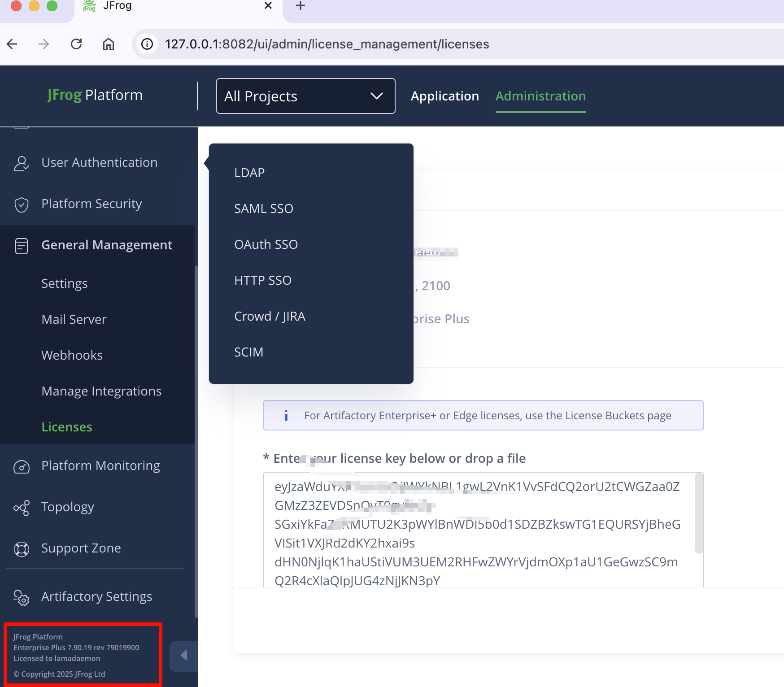784x687 pixels.
Task: Click the Artifactory Settings gears icon
Action: tap(21, 597)
